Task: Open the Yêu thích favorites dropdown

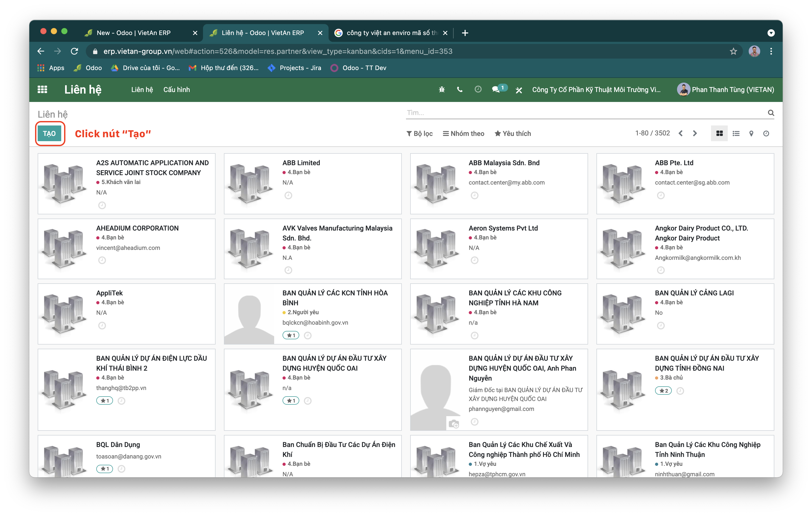Action: coord(512,134)
